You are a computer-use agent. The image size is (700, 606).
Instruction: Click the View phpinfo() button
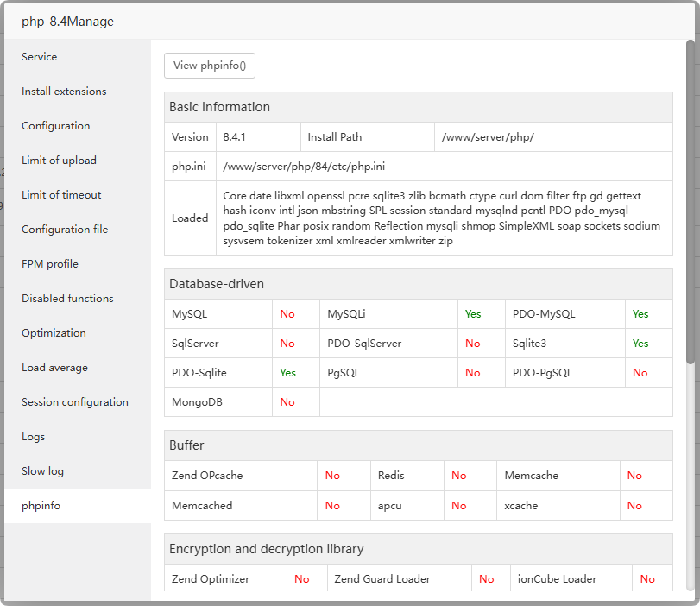tap(210, 66)
